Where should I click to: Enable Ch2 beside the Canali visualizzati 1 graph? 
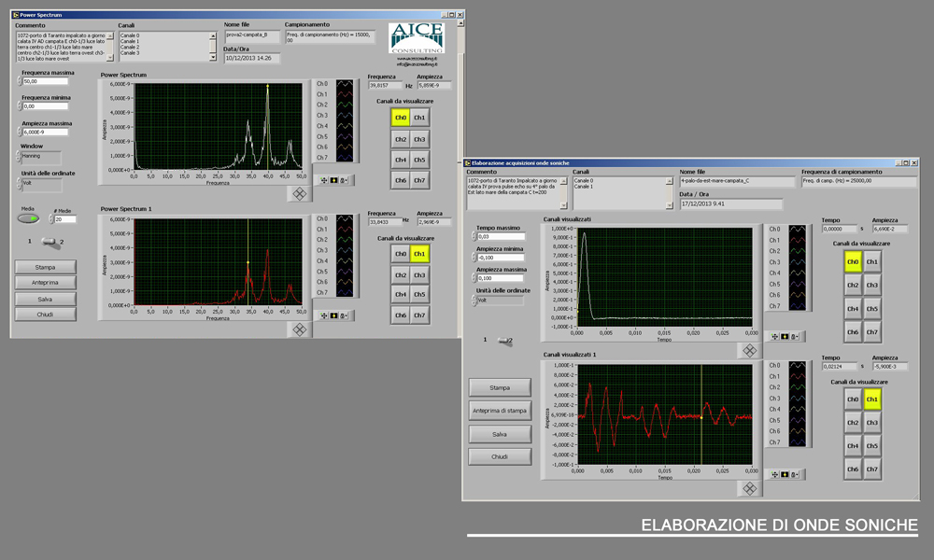[x=853, y=422]
